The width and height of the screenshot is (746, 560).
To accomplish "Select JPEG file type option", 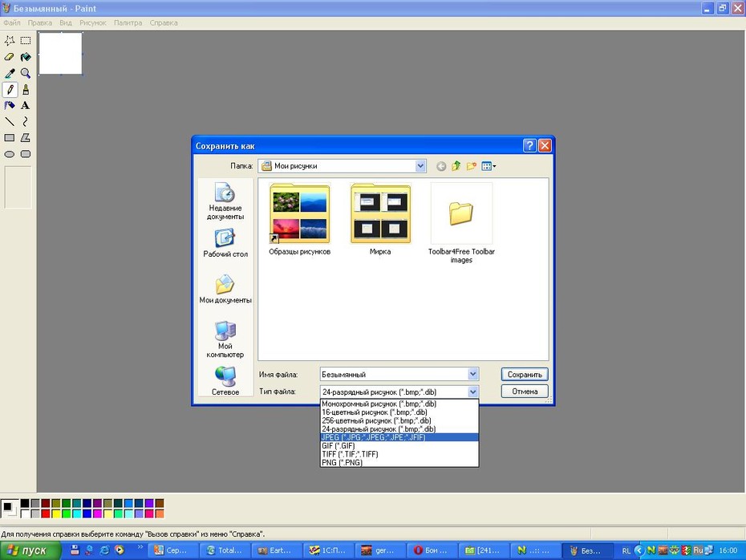I will pos(399,437).
